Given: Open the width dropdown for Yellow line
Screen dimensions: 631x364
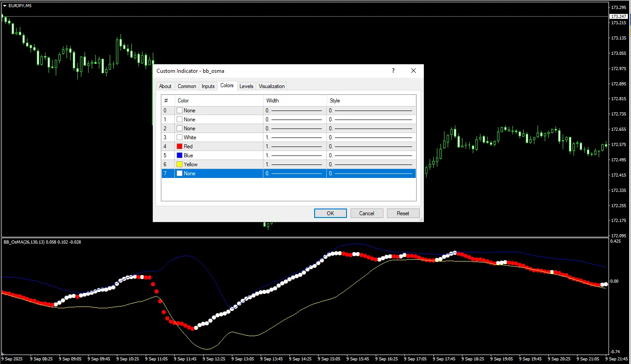Looking at the screenshot, I should point(294,164).
